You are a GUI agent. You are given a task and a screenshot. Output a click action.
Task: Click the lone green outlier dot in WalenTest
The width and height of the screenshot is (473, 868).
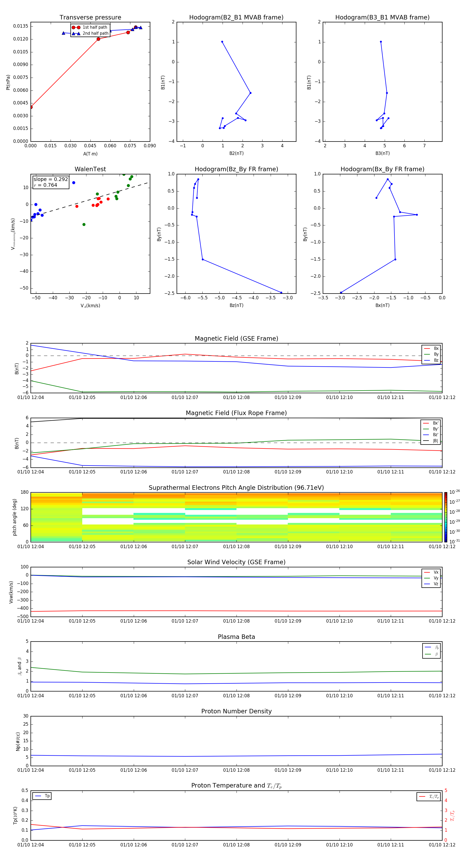84,224
